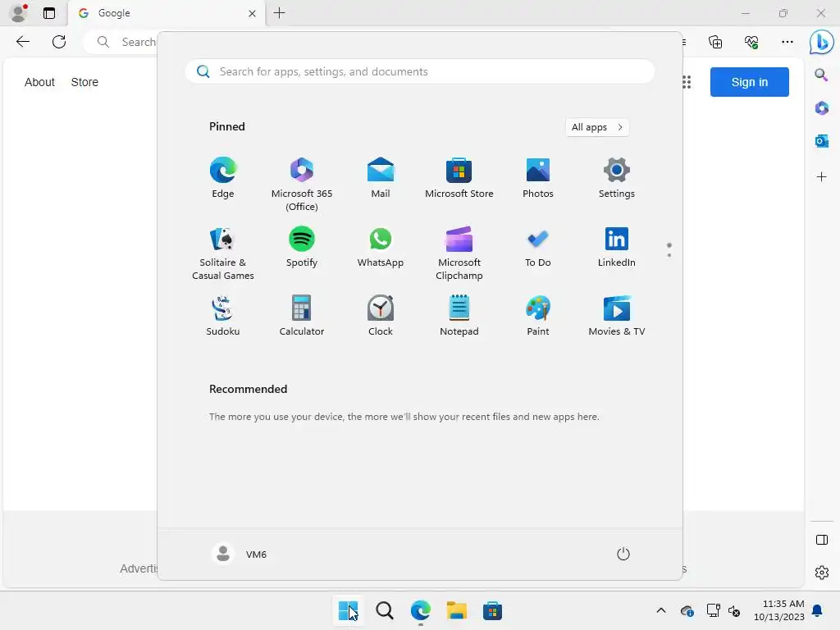
Task: Launch the Paint app
Action: point(538,316)
